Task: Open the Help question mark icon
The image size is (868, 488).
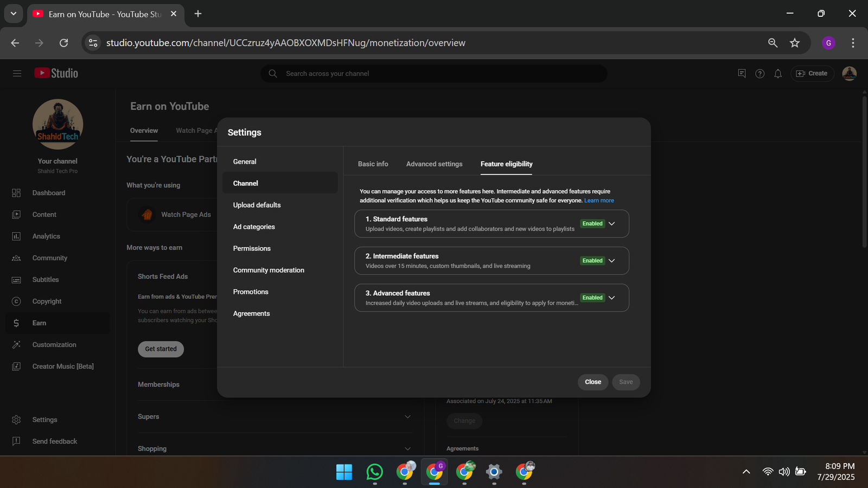Action: pos(760,73)
